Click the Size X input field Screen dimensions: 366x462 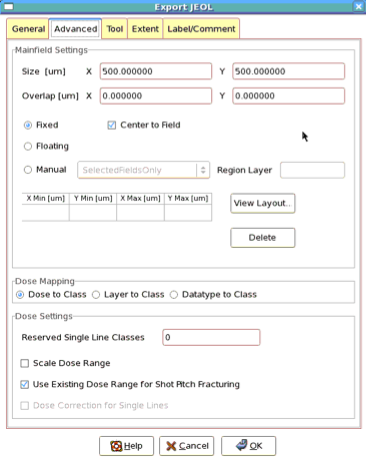(x=156, y=71)
